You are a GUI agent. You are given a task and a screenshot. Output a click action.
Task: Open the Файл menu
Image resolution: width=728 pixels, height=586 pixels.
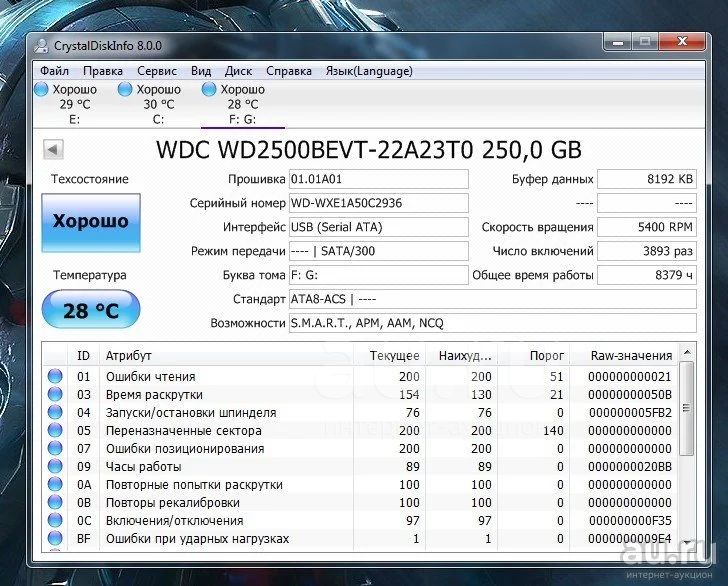point(54,71)
